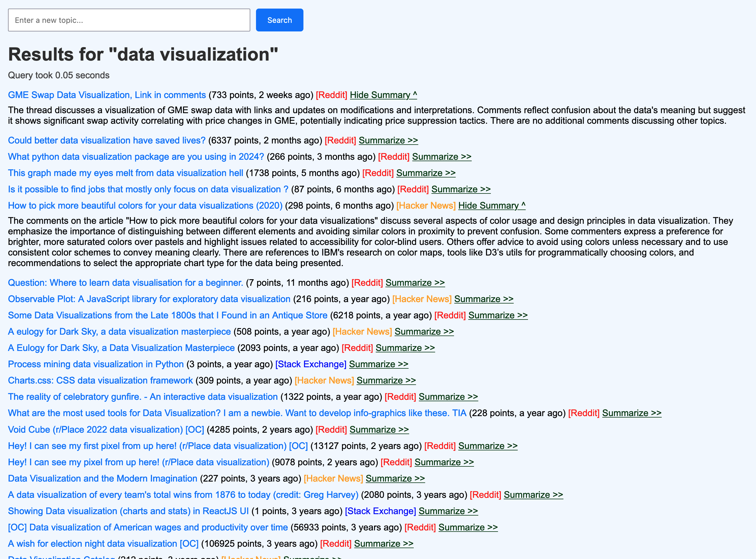The image size is (756, 559).
Task: Open 'Void Cube (r/Place 2022 data visualization)' link
Action: click(x=106, y=430)
